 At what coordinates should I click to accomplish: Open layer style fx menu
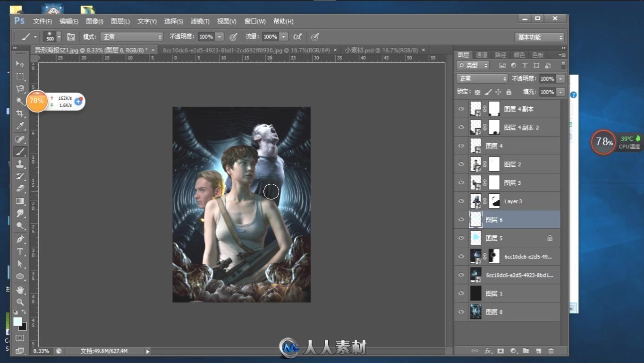(x=488, y=351)
